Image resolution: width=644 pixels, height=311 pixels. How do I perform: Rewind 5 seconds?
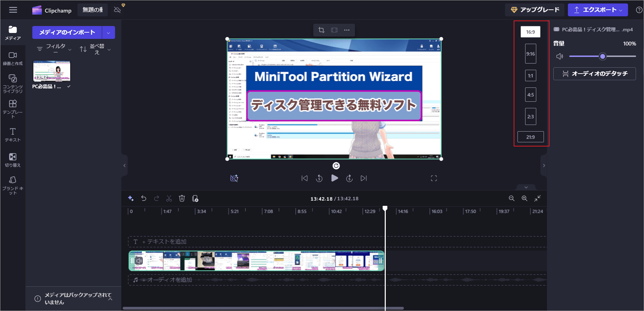click(319, 178)
